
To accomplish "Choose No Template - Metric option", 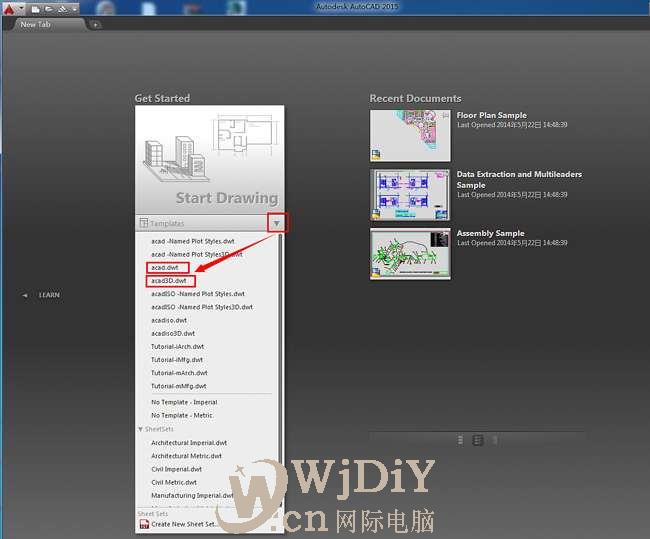I will coord(182,415).
